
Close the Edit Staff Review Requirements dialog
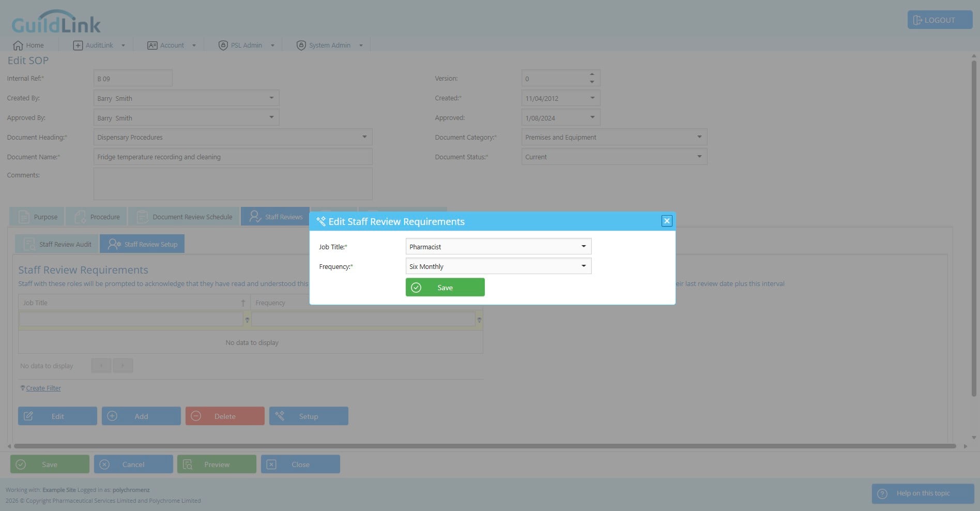[x=667, y=221]
